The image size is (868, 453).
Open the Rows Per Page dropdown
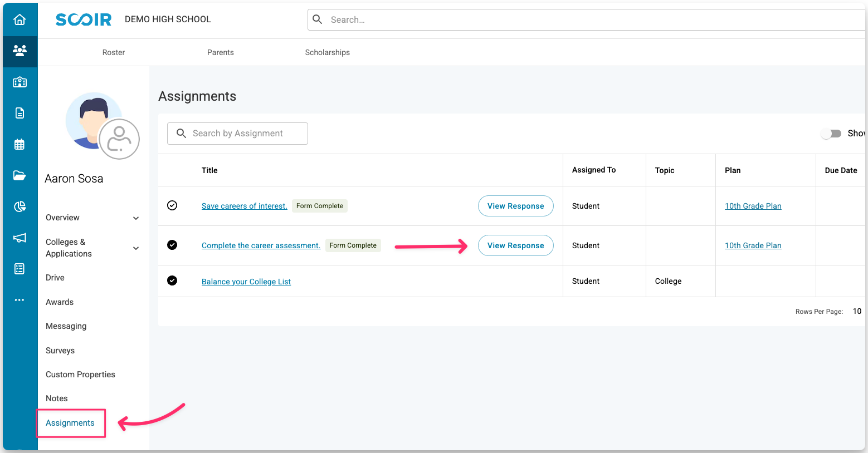point(857,311)
